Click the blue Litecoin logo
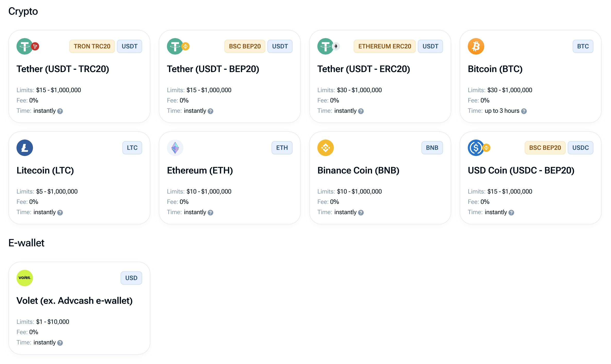This screenshot has width=611, height=364. (25, 148)
